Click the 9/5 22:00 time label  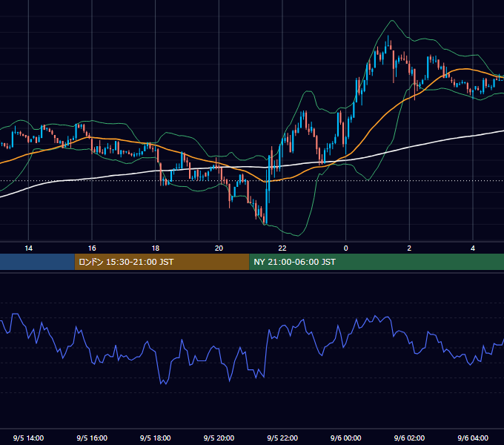click(282, 438)
